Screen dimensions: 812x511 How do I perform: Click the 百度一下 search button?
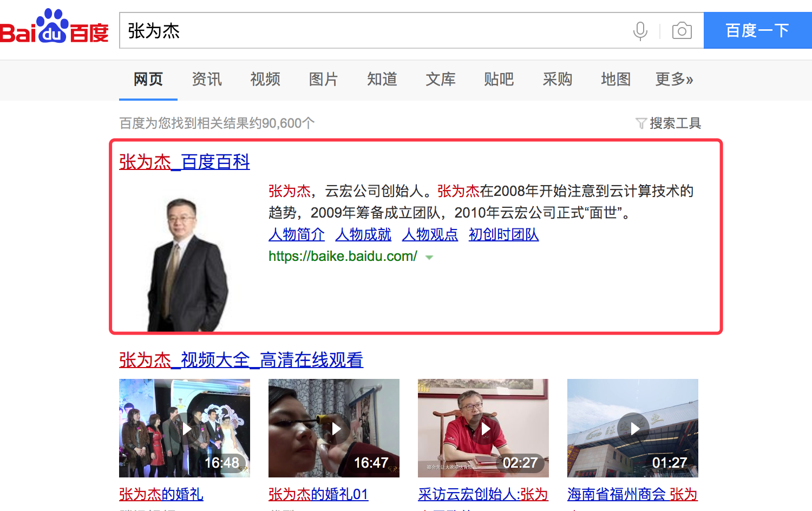(758, 30)
